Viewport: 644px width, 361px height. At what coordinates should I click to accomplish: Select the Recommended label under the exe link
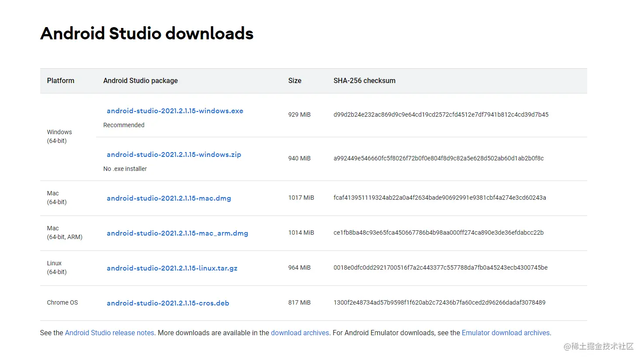[124, 125]
